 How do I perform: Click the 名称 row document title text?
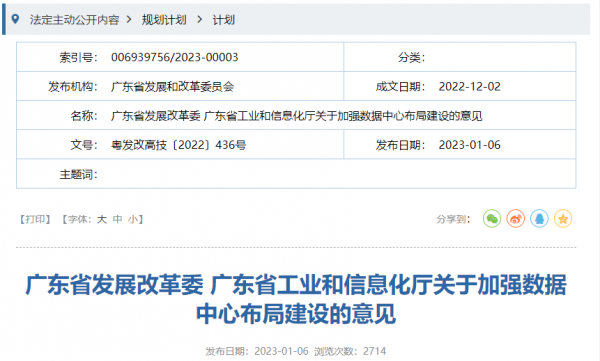[297, 116]
